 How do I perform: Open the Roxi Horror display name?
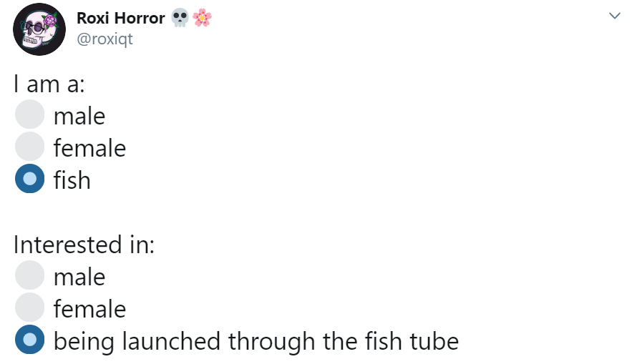(121, 19)
